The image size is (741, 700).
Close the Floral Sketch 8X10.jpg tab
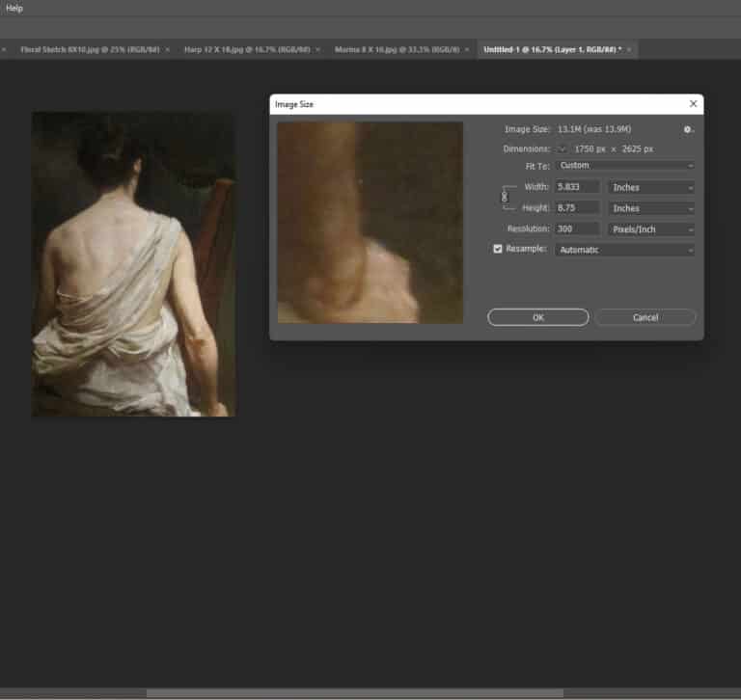[167, 49]
